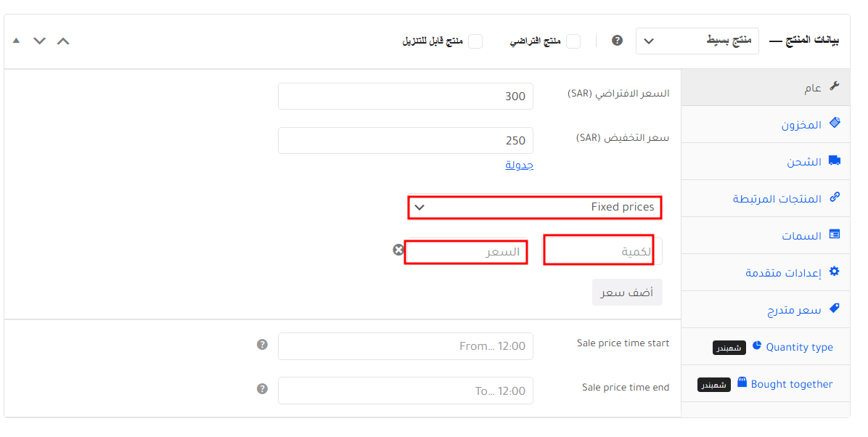
Task: Click help icon for Sale price time start
Action: point(263,345)
